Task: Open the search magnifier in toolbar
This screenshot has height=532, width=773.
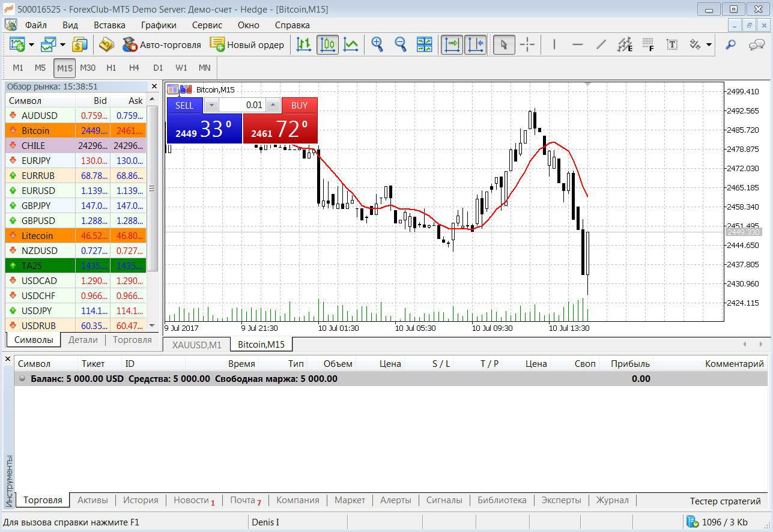Action: 730,44
